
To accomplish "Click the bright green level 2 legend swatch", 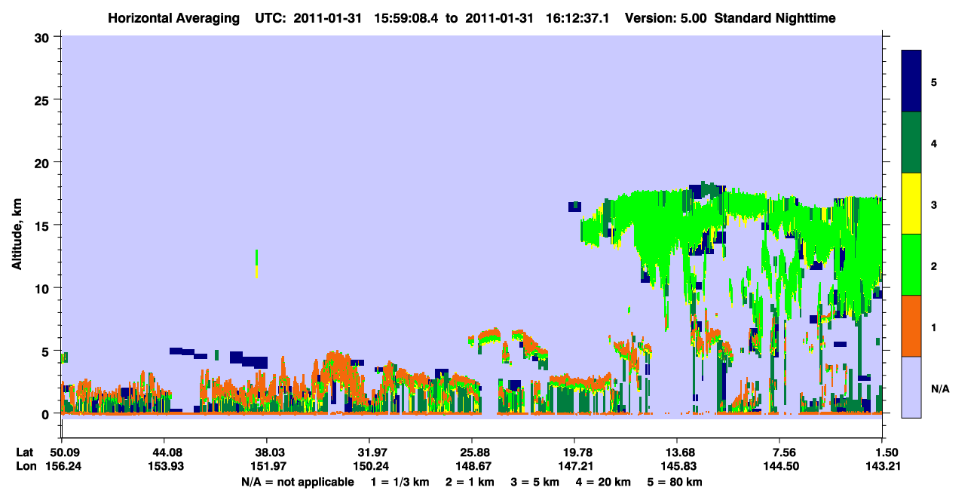I will tap(911, 265).
